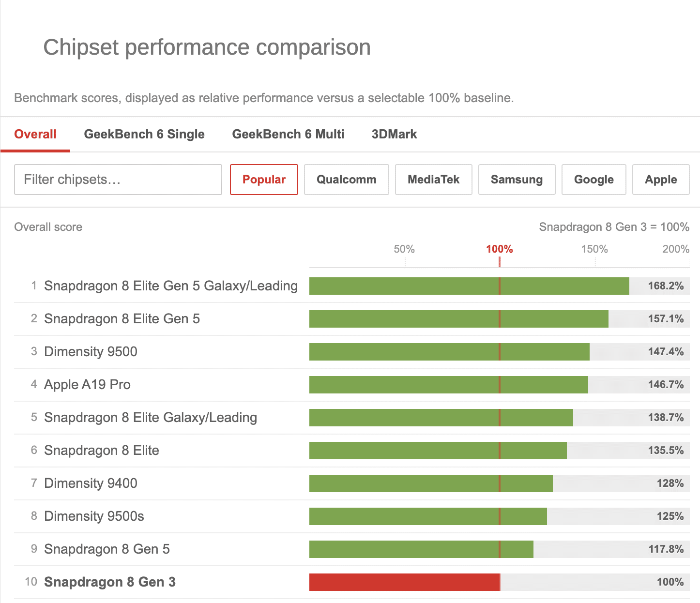Click the 200% axis label

676,249
